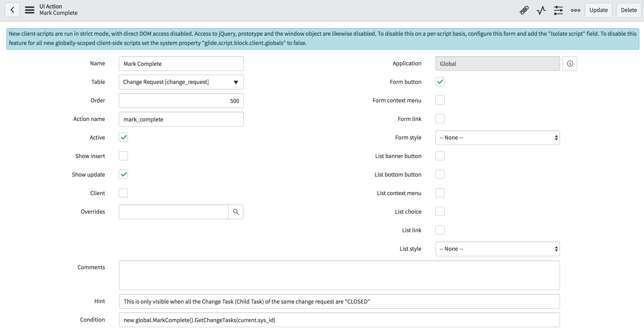Click the Hint text field
This screenshot has height=330, width=644.
coord(339,301)
